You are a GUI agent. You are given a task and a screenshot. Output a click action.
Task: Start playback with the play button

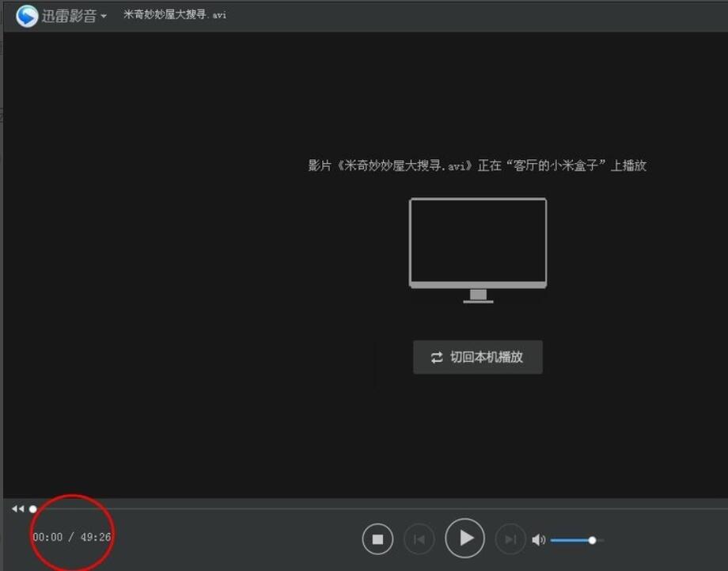(464, 538)
